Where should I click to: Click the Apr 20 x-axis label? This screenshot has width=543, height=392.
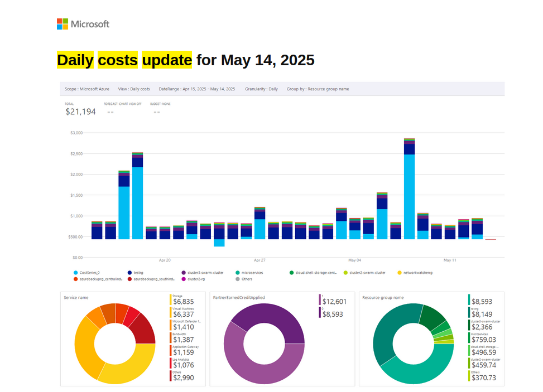tap(165, 260)
